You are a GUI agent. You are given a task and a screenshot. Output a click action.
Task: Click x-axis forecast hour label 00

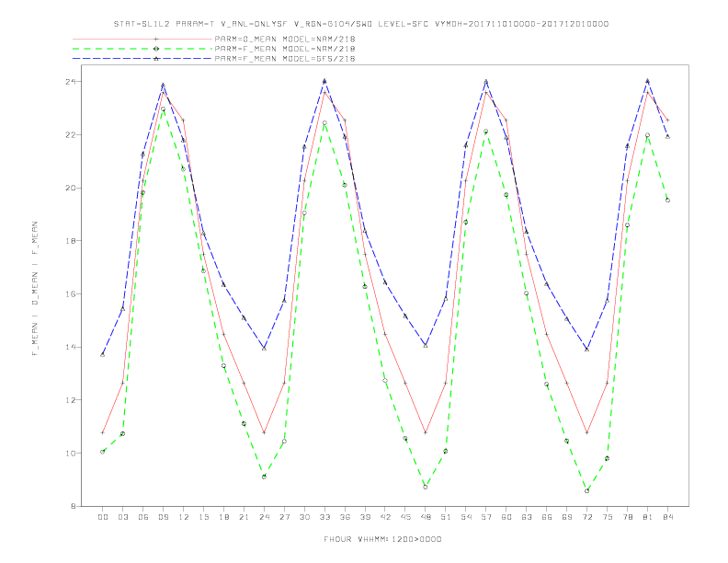[103, 517]
